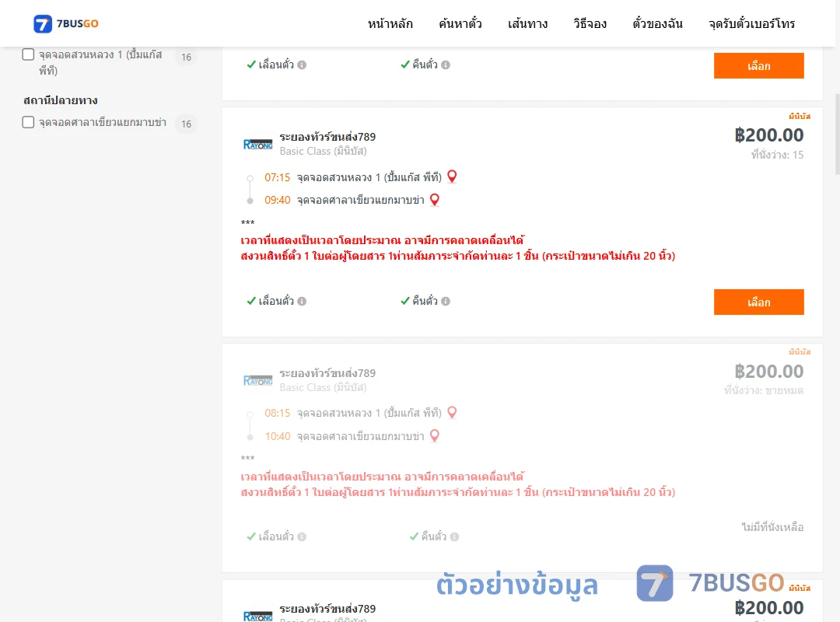The image size is (840, 622).
Task: Click the 16 count badge beside จุดจอดสวนหลวง 1
Action: [x=186, y=57]
